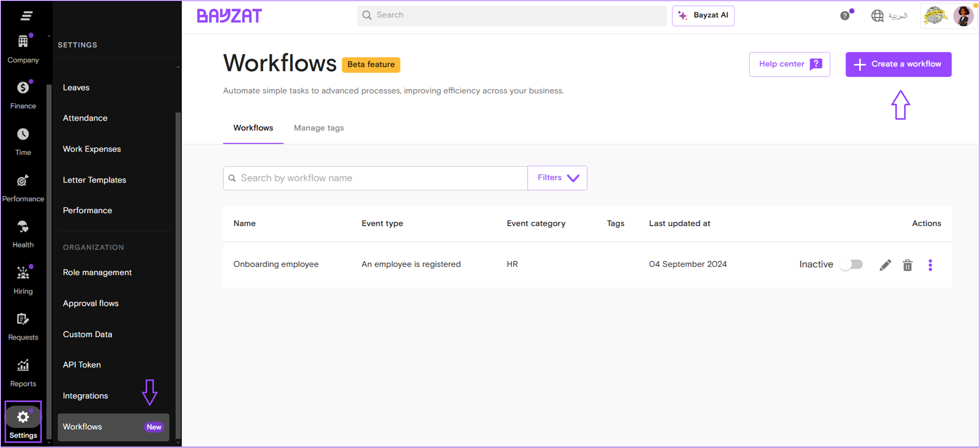Open the Help center button
The height and width of the screenshot is (448, 980).
point(789,64)
